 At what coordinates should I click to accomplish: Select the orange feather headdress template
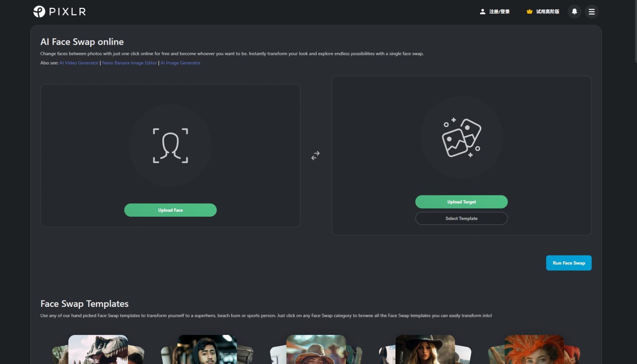[534, 349]
